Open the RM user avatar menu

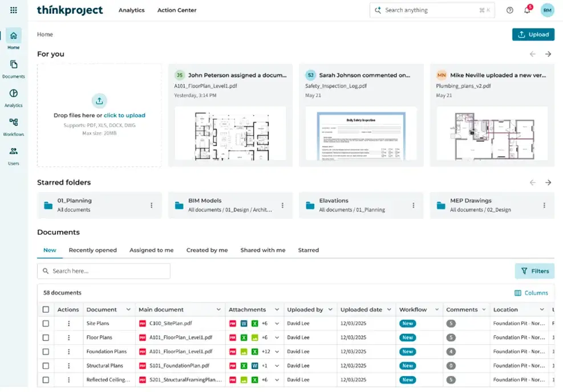(547, 10)
